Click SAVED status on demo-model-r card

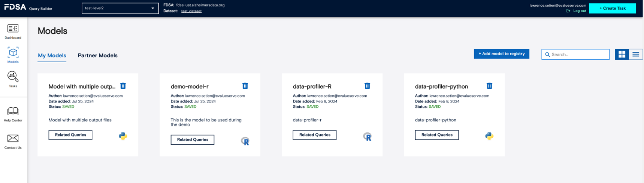pos(190,107)
